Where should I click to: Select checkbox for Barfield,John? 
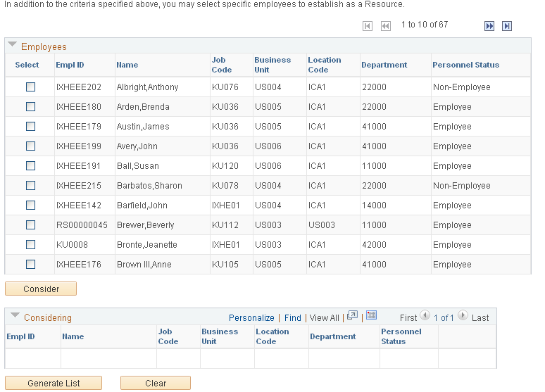coord(30,206)
